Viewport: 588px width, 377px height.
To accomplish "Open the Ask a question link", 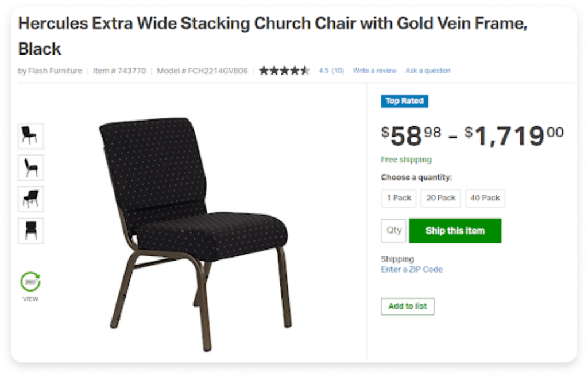I will point(428,71).
